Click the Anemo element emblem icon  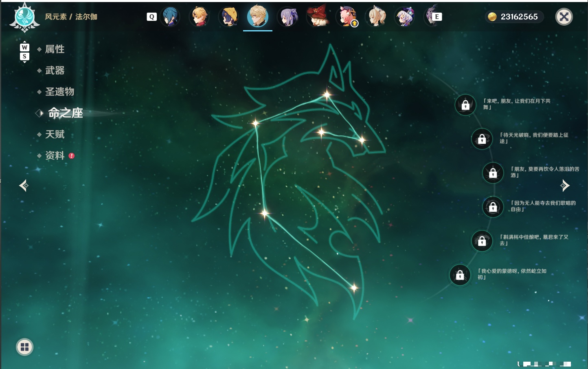coord(24,17)
